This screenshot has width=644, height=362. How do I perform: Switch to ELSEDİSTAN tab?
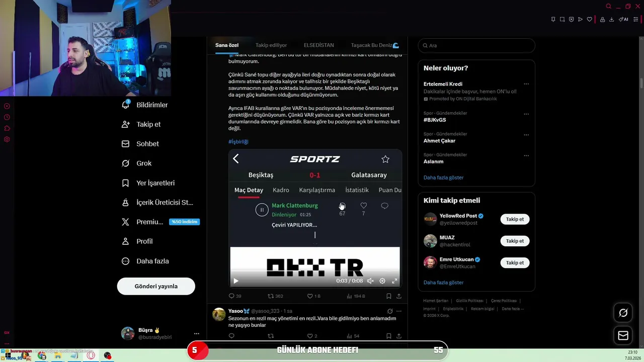(x=318, y=45)
